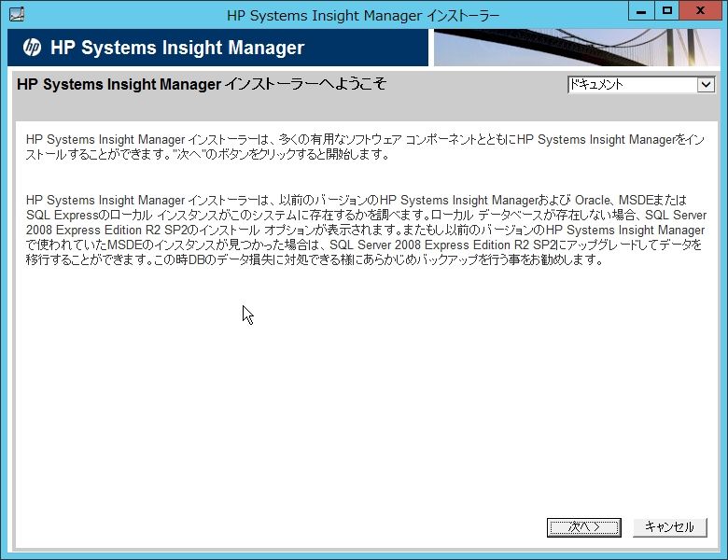Minimize the installer window

(641, 10)
